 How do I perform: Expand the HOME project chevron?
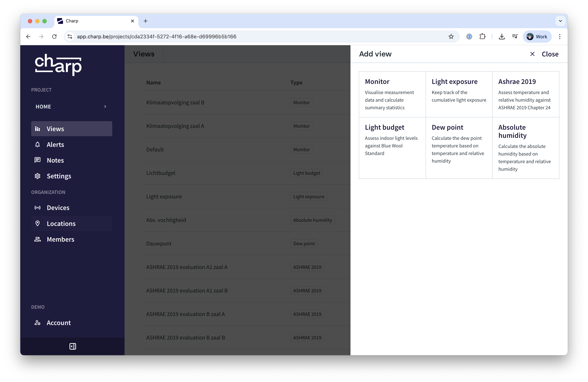point(105,107)
